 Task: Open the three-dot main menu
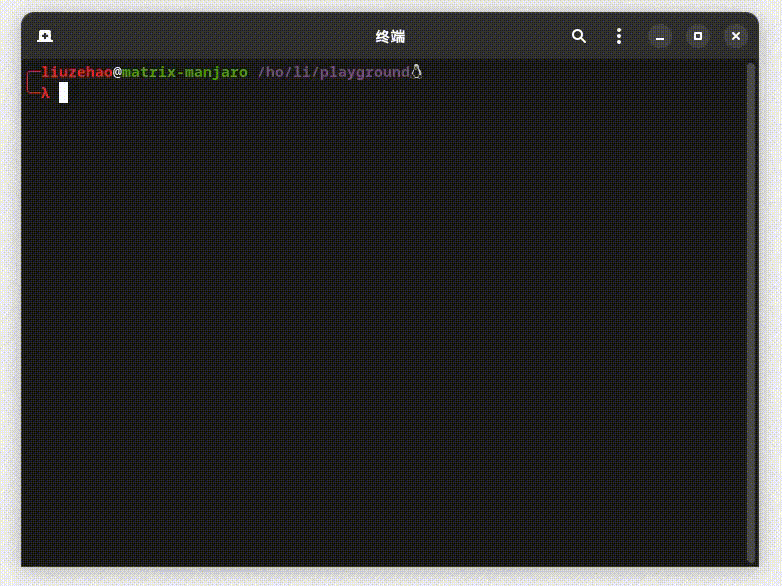[x=619, y=36]
